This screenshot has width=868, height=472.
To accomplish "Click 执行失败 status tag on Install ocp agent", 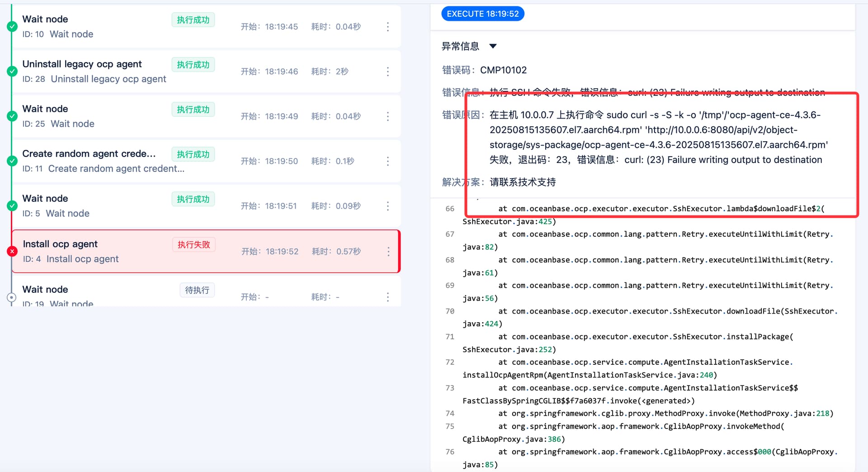I will coord(193,245).
